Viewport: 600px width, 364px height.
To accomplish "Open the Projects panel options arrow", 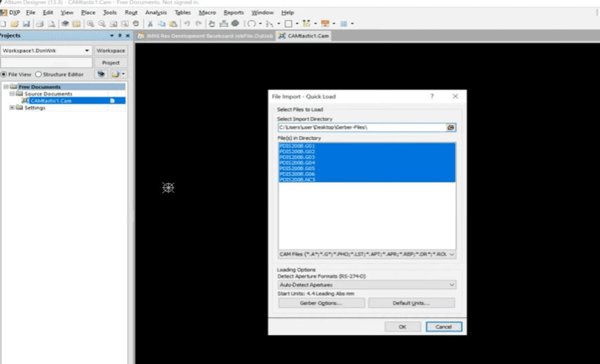I will pyautogui.click(x=112, y=35).
